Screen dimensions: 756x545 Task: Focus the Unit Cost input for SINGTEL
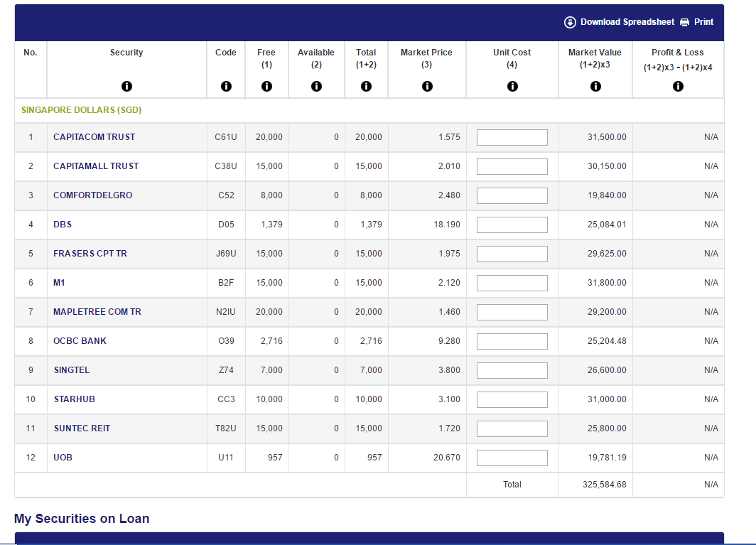coord(512,370)
